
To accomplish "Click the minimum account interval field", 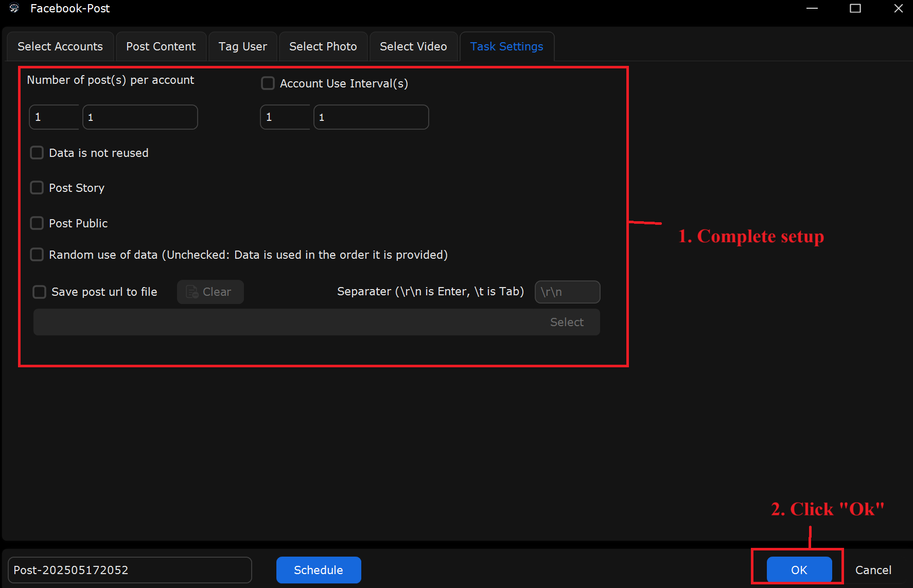I will tap(285, 117).
